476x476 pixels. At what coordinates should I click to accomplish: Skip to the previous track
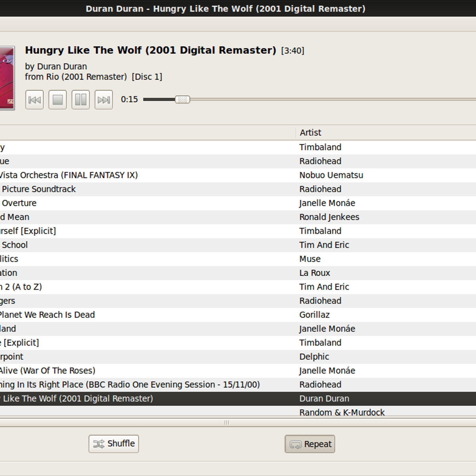pos(35,100)
